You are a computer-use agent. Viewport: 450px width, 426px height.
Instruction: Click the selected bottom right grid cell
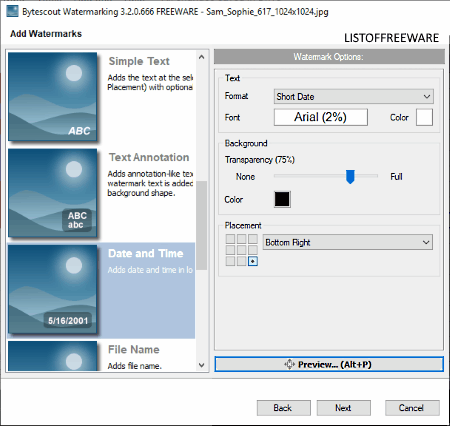253,261
